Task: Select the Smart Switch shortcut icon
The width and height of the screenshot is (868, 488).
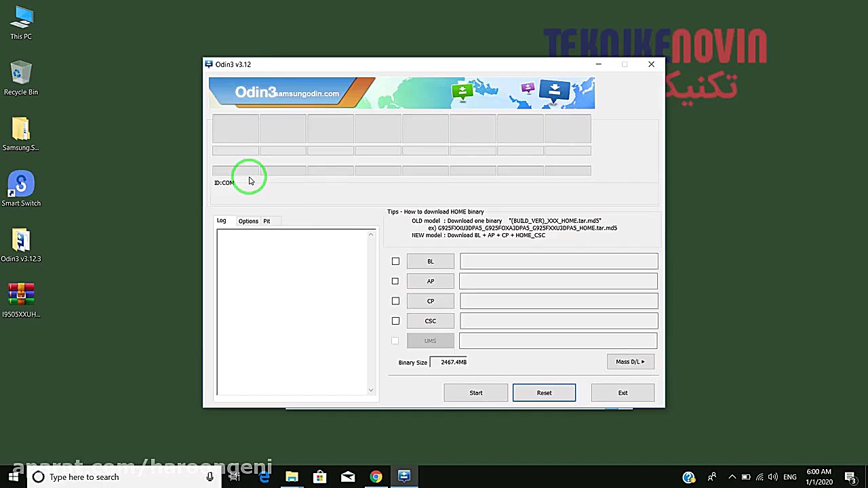Action: tap(21, 190)
